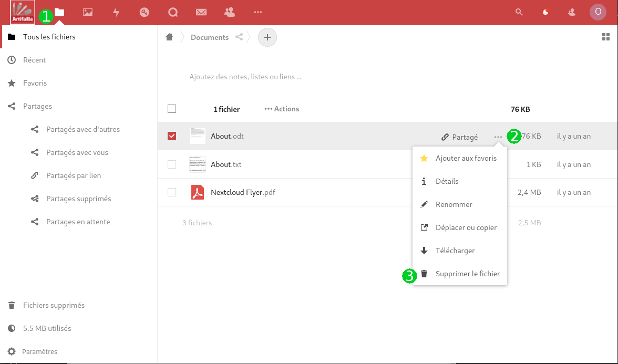
Task: Open the About.odt file name
Action: click(228, 136)
